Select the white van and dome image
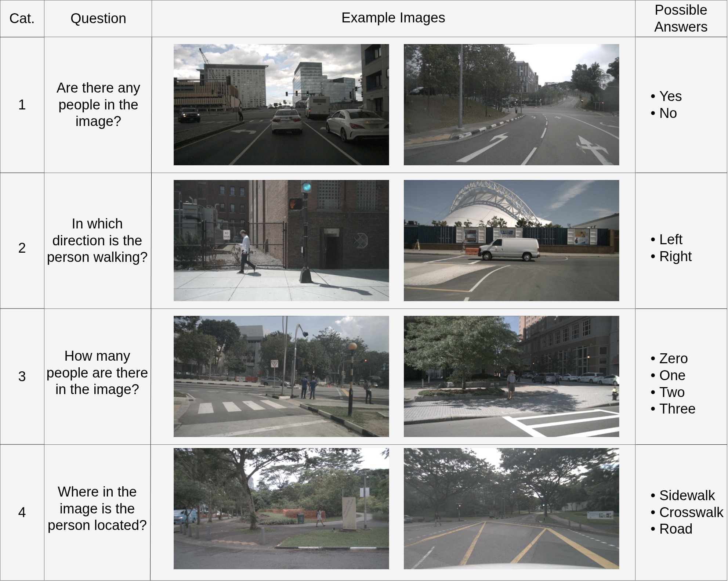The width and height of the screenshot is (728, 581). coord(511,240)
